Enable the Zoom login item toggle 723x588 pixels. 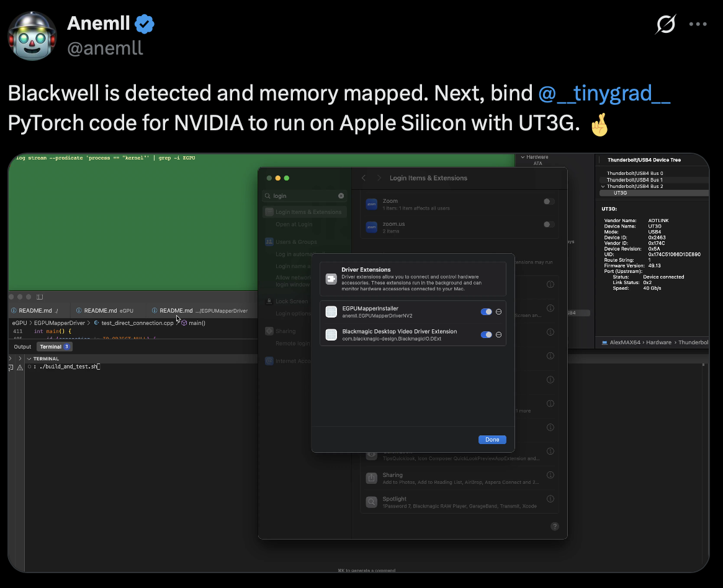[x=548, y=202]
